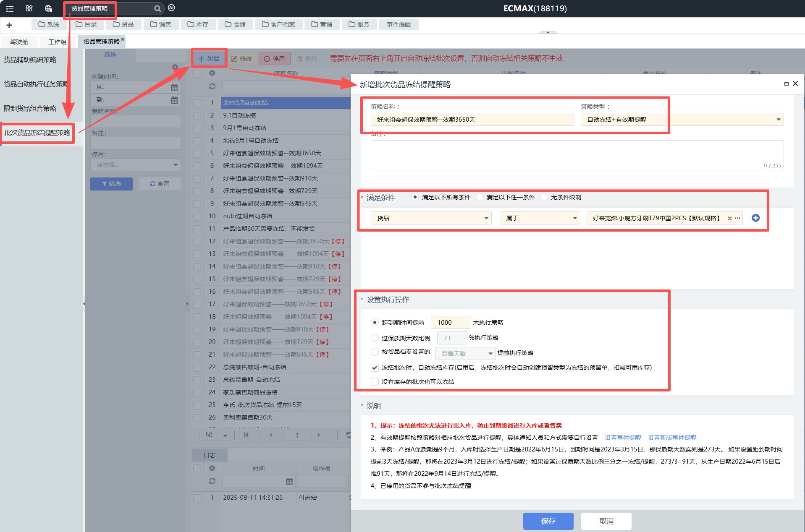
Task: Open calendar for 从 start date
Action: point(175,87)
